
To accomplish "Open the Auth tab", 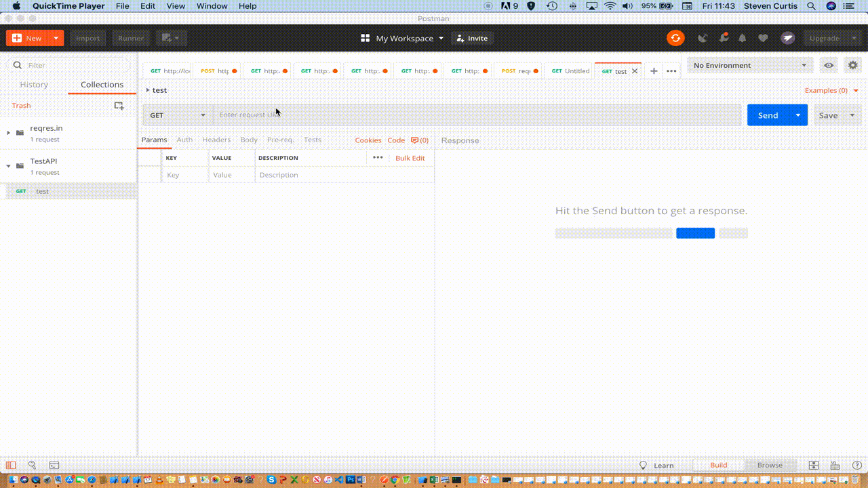I will tap(184, 140).
